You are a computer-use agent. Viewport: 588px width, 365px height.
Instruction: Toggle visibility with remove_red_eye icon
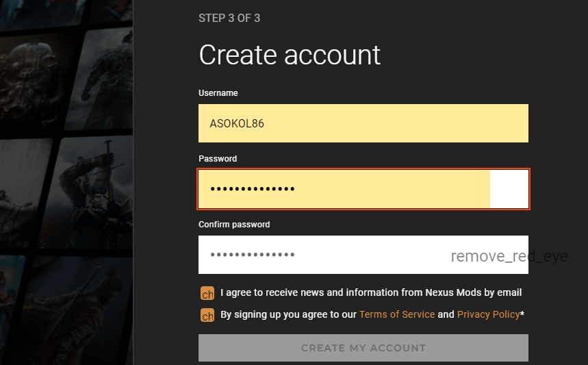click(509, 257)
